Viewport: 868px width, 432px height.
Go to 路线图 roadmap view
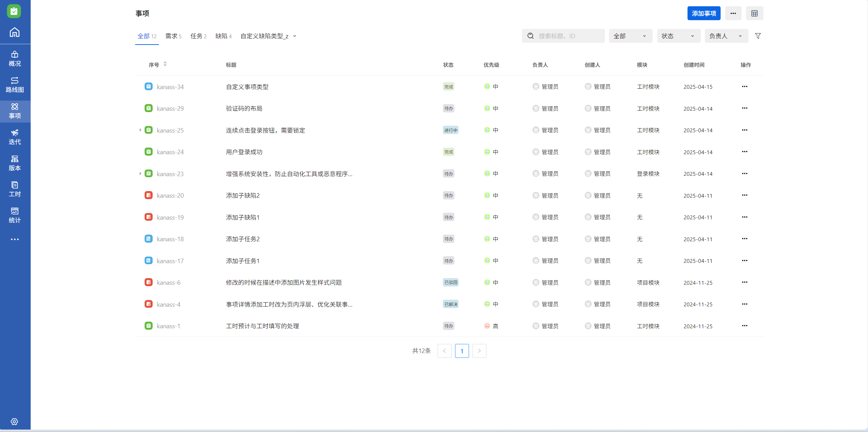[15, 85]
